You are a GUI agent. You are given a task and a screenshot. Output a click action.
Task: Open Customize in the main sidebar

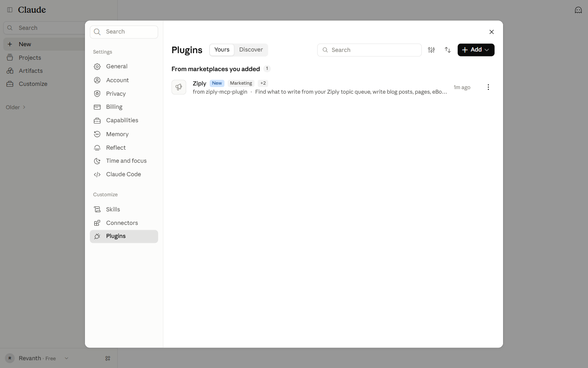[x=44, y=84]
